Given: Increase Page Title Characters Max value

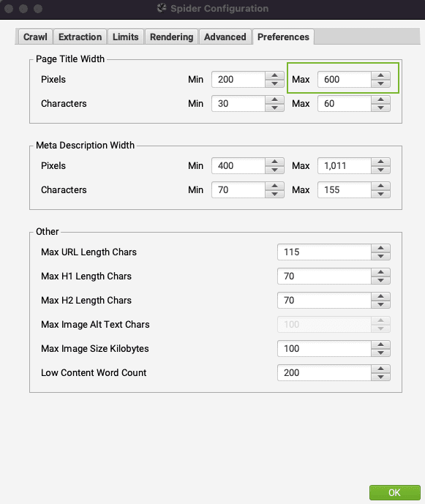Looking at the screenshot, I should click(380, 99).
